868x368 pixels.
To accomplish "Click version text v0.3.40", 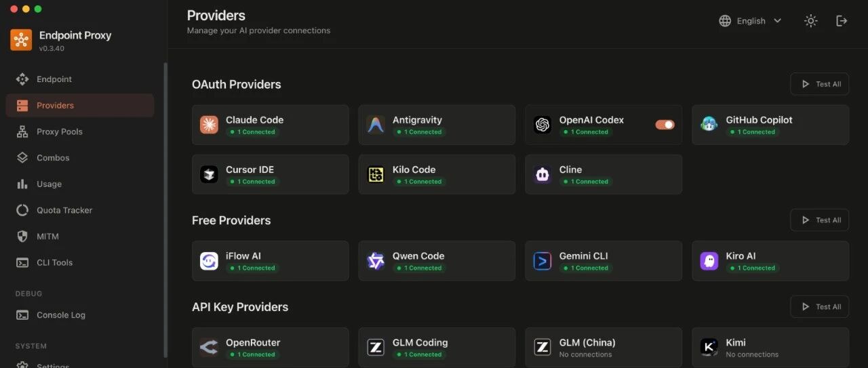I will pyautogui.click(x=52, y=49).
